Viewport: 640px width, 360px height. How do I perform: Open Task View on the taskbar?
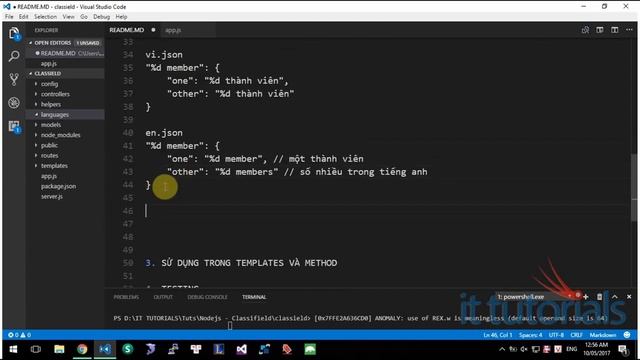[36, 349]
